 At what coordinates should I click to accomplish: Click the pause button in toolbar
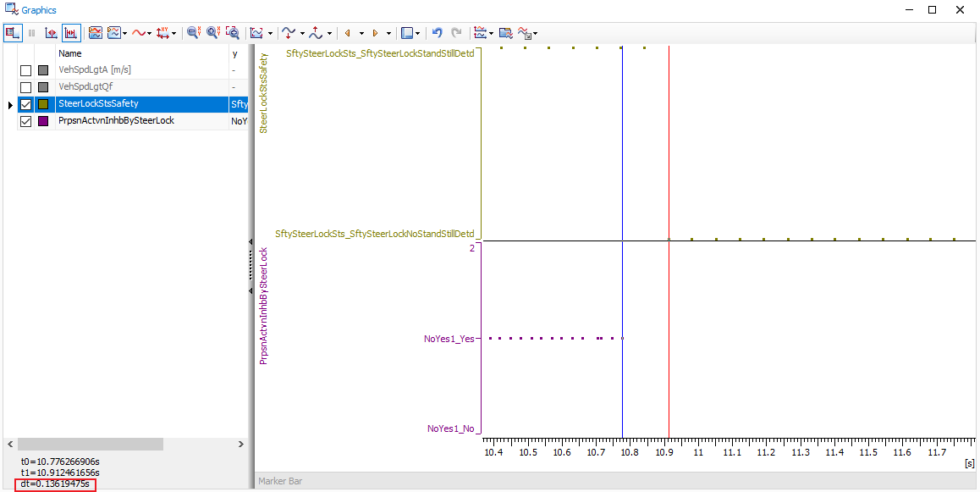click(32, 33)
